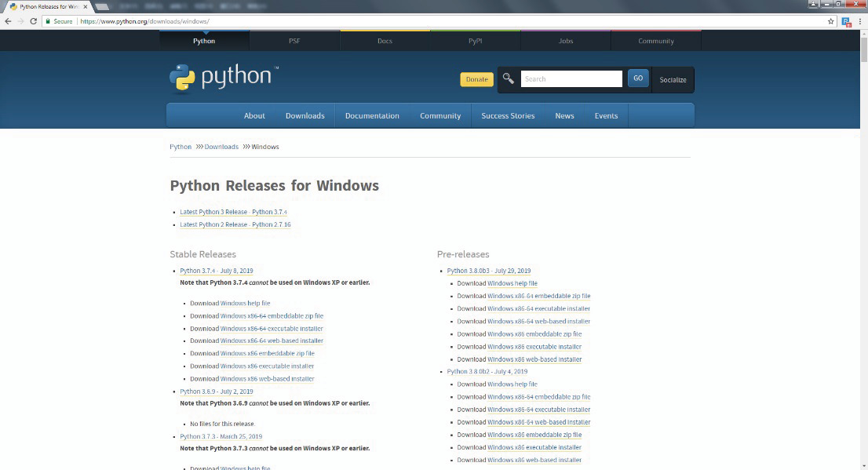The image size is (868, 470).
Task: Click the vertical page scrollbar thumb
Action: coord(864,49)
